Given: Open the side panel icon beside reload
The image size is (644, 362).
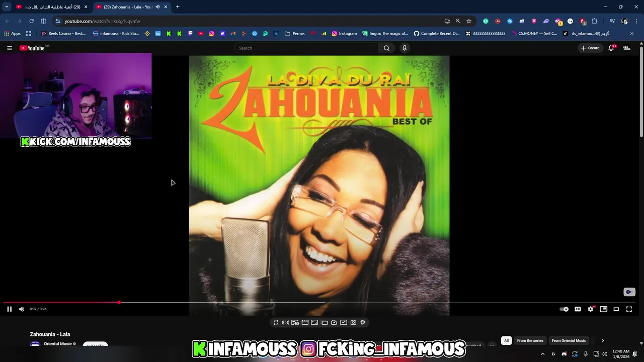Looking at the screenshot, I should [43, 21].
